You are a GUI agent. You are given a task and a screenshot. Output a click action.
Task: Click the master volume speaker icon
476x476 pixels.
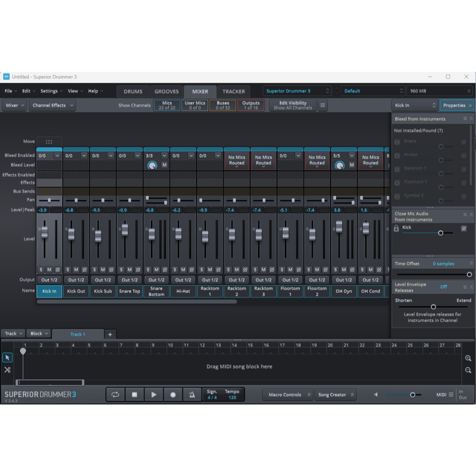tap(376, 395)
